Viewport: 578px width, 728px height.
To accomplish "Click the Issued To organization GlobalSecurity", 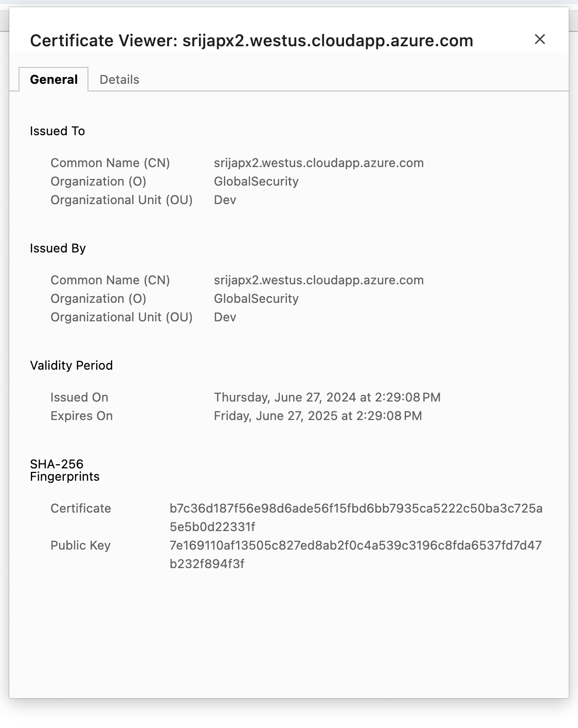I will [x=256, y=181].
